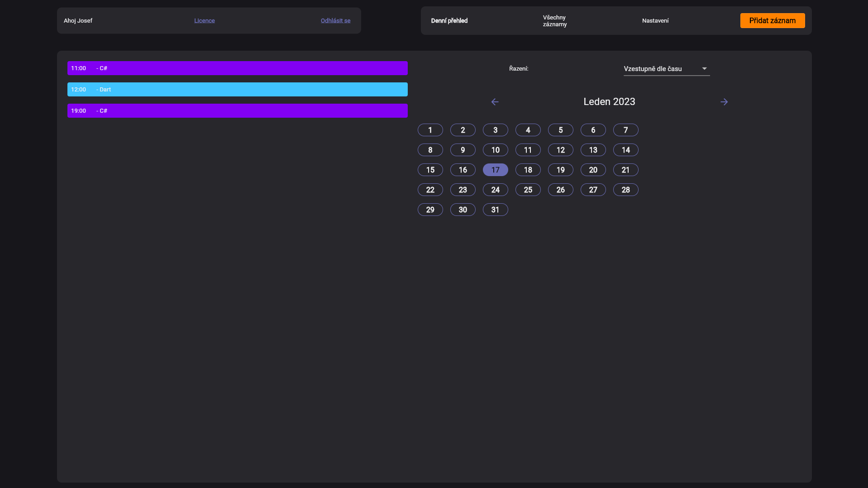The image size is (868, 488).
Task: Select day 16 in calendar
Action: click(x=463, y=170)
